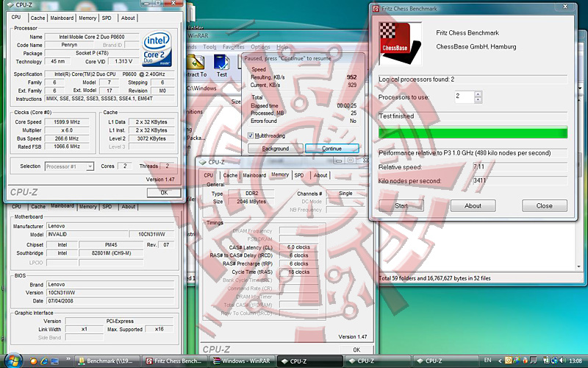Open the WinRAR Favorites menu

point(233,47)
